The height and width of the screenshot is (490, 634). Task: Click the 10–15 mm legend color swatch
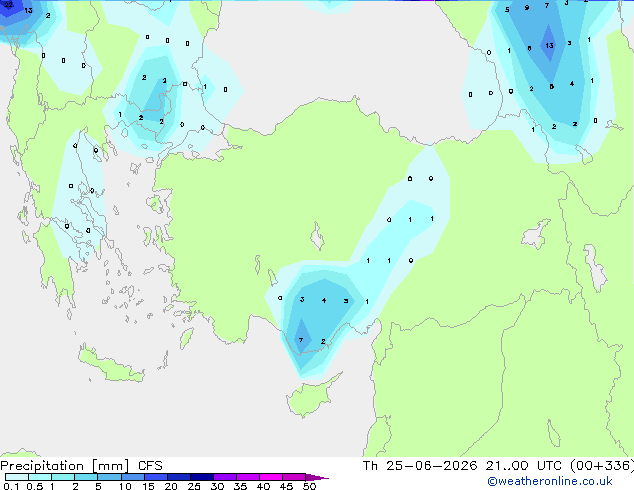point(132,477)
